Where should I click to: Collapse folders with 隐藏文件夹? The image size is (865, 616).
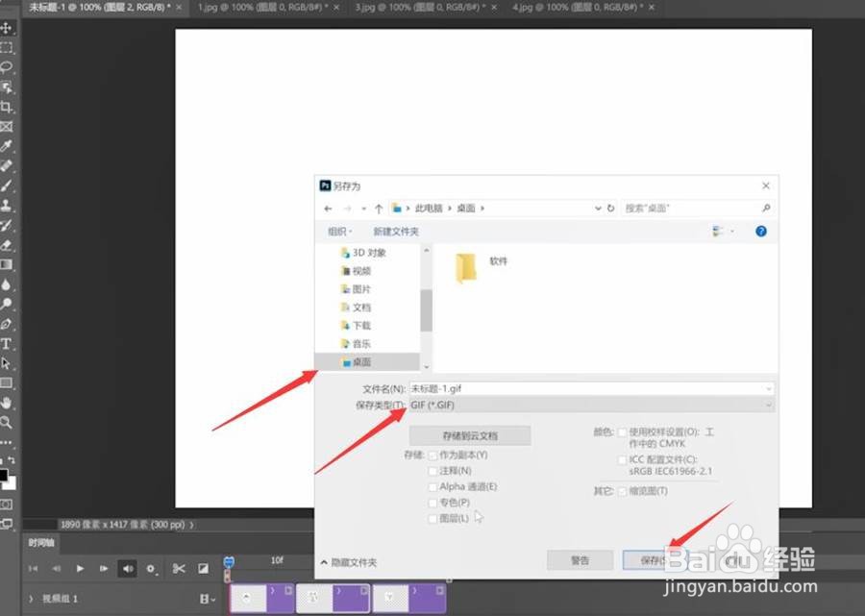pyautogui.click(x=349, y=562)
